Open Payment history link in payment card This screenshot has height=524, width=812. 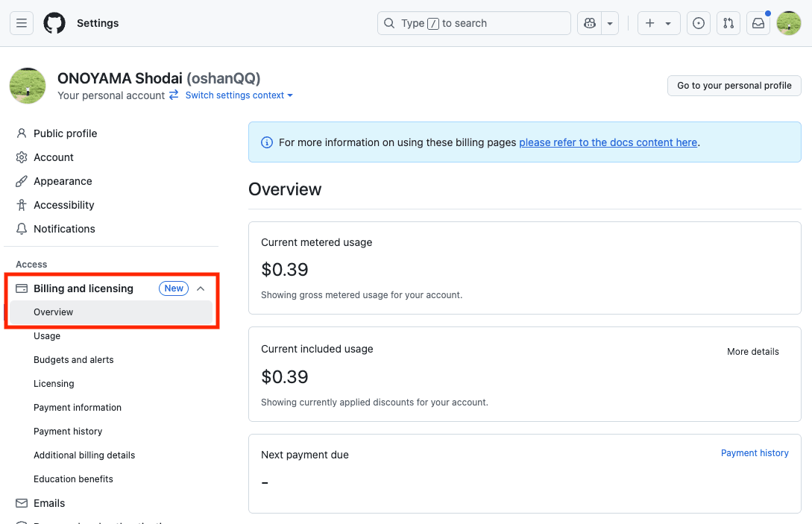pyautogui.click(x=755, y=453)
